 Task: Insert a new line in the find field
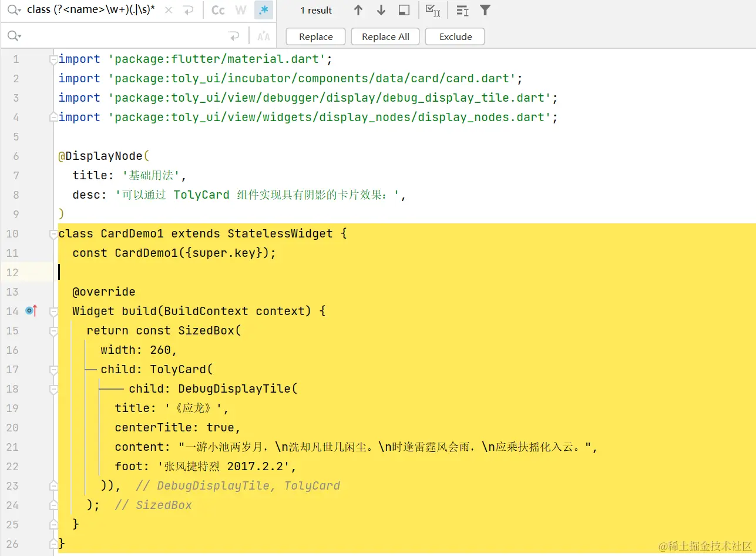189,11
